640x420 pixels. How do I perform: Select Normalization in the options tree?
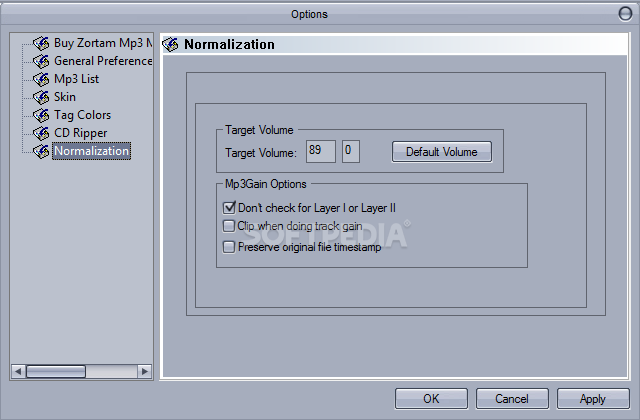click(x=91, y=151)
